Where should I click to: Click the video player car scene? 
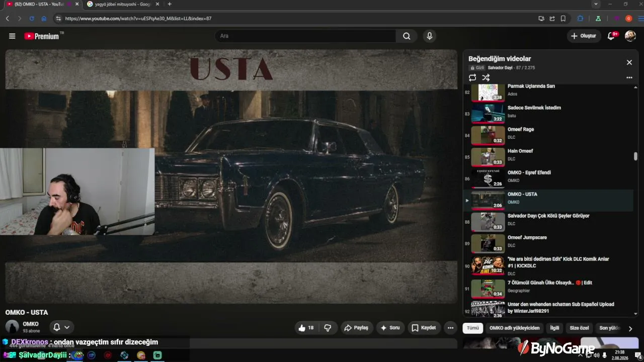click(231, 176)
